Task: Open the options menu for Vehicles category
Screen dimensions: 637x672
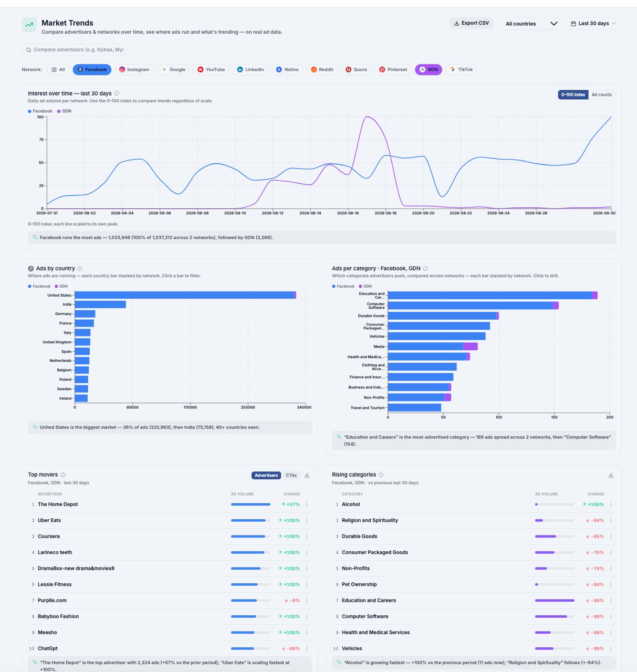Action: pos(611,648)
